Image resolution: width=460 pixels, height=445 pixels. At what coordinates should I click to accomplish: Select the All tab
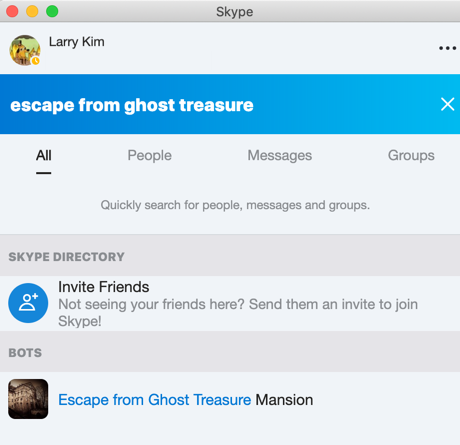coord(44,155)
